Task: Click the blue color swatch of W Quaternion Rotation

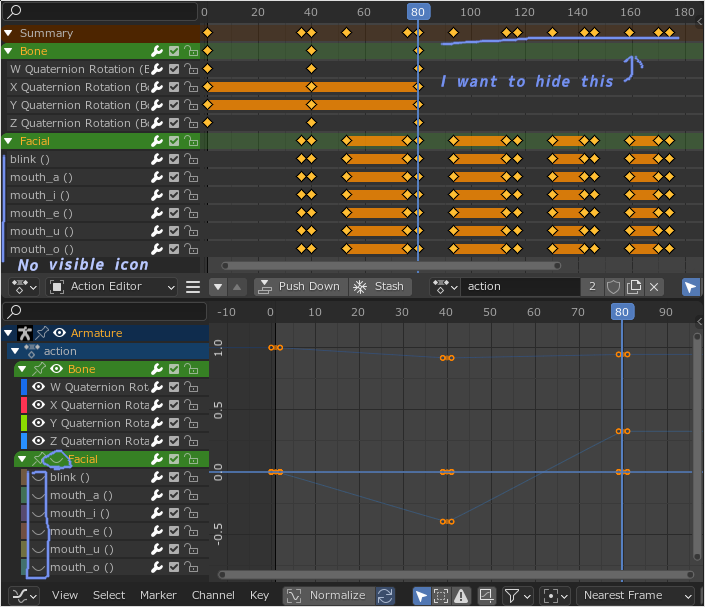Action: [x=24, y=387]
